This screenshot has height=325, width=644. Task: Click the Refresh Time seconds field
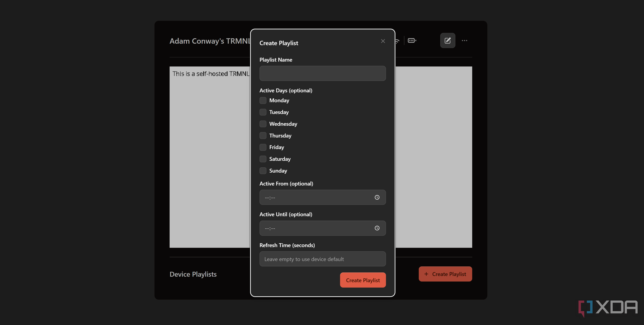pyautogui.click(x=322, y=259)
